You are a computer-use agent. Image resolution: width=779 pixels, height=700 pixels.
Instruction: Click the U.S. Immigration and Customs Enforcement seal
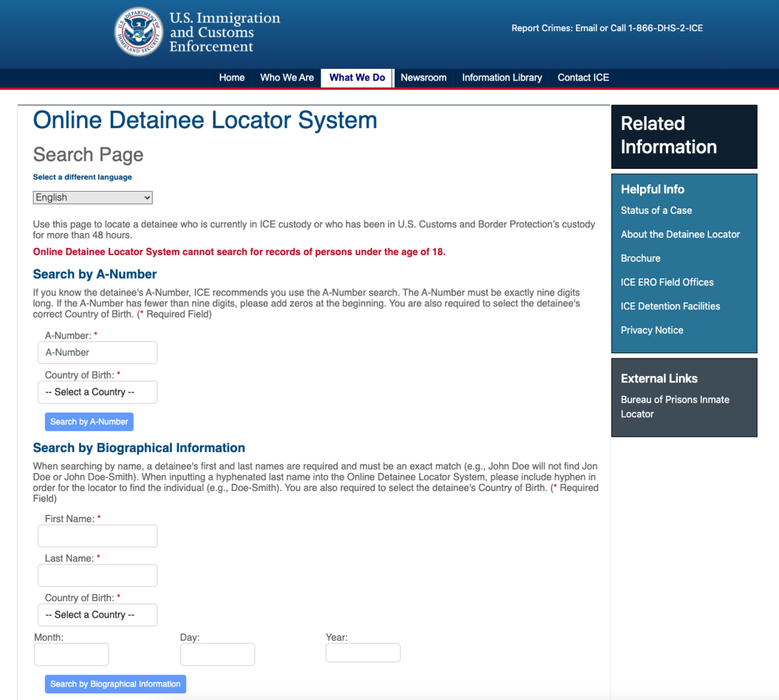pyautogui.click(x=138, y=31)
